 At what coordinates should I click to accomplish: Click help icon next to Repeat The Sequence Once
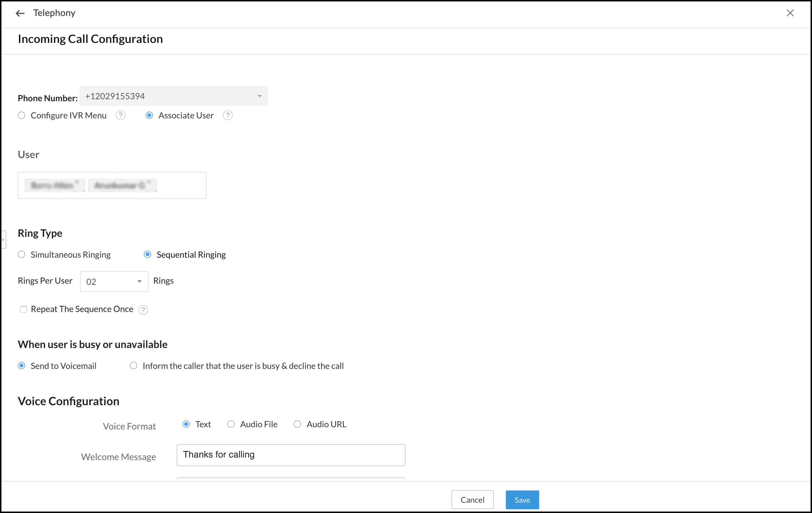pyautogui.click(x=143, y=310)
